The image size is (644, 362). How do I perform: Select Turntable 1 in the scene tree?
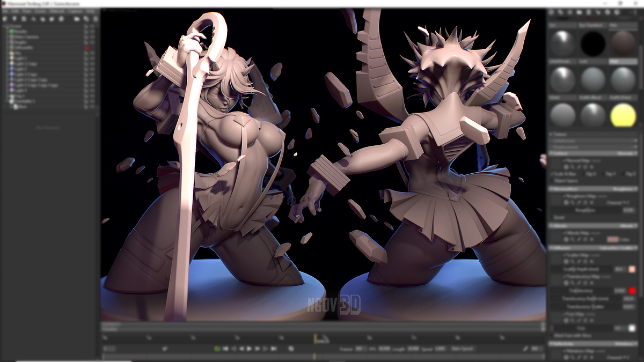25,101
